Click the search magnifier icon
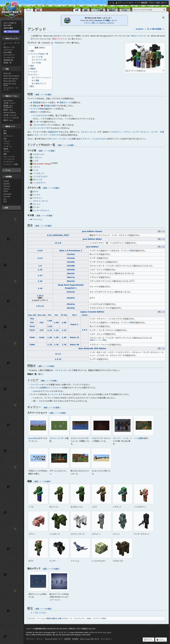Image resolution: width=170 pixels, height=644 pixels. (164, 10)
